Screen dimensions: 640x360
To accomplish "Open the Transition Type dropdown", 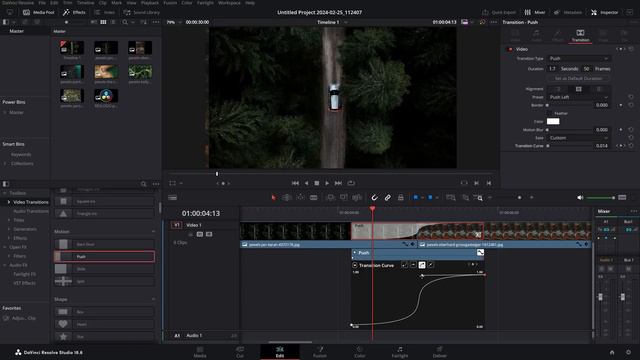I will click(x=578, y=58).
